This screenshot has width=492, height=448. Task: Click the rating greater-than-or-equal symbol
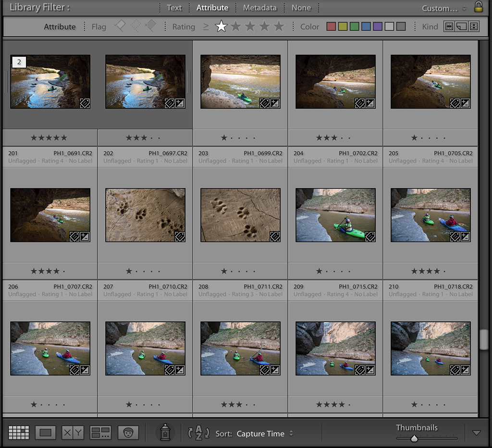[x=206, y=27]
